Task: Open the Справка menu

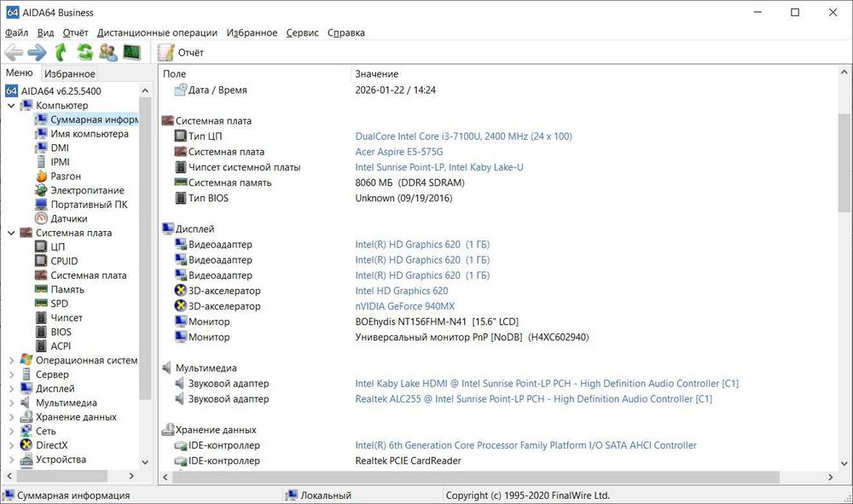Action: click(346, 32)
